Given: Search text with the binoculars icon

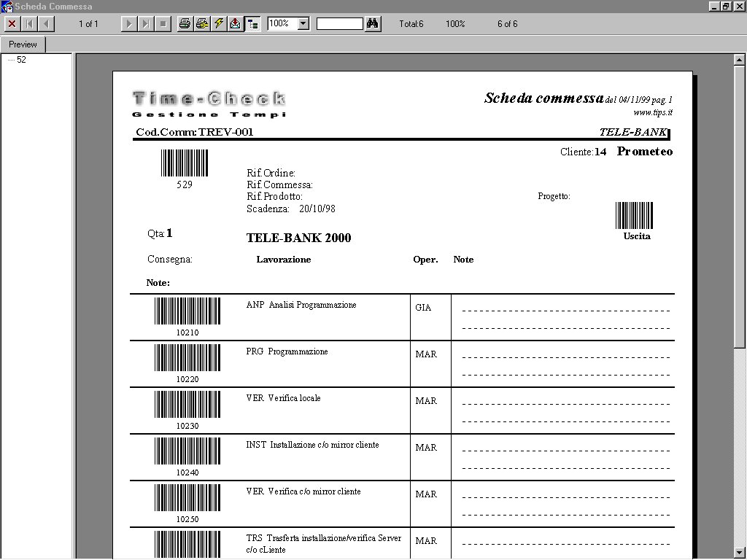Looking at the screenshot, I should (373, 23).
